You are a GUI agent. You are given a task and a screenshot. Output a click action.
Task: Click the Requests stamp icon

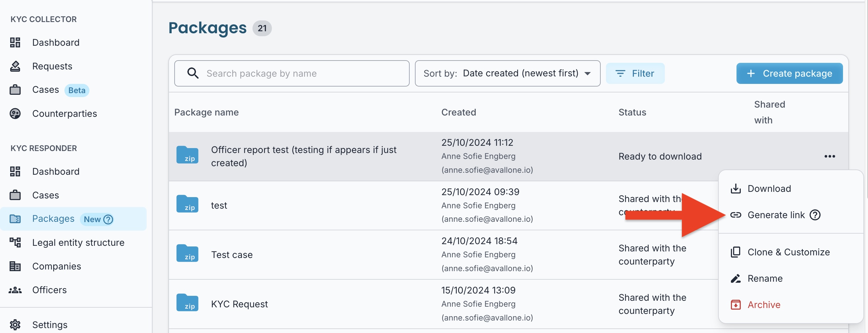pos(15,66)
